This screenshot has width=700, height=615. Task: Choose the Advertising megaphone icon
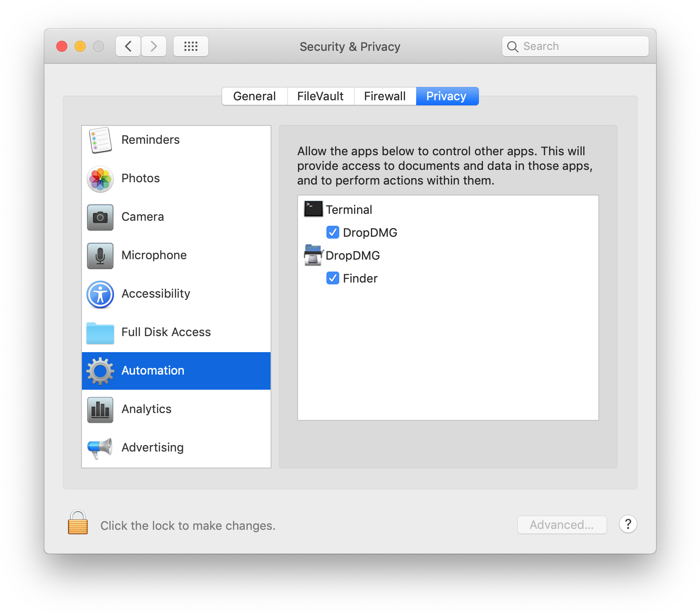[x=100, y=448]
